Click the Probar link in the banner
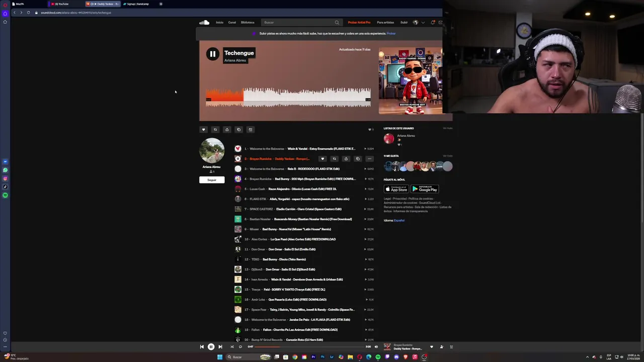The width and height of the screenshot is (644, 362). (391, 34)
